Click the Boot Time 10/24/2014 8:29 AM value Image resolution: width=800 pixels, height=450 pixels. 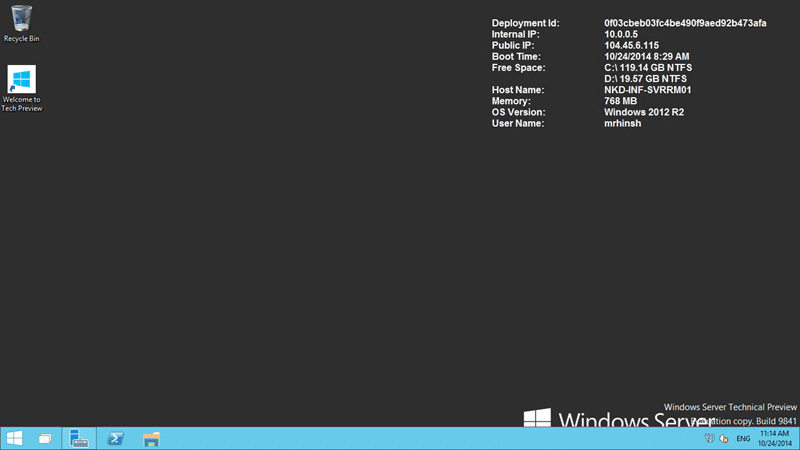click(x=646, y=57)
